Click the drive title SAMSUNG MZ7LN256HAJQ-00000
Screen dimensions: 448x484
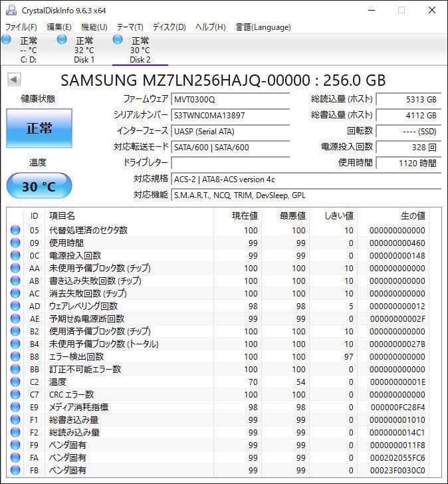pyautogui.click(x=185, y=80)
